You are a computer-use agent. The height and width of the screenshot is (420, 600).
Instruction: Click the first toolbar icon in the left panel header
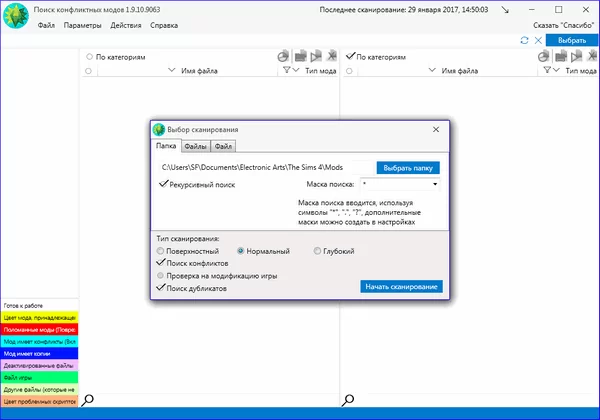[x=283, y=57]
